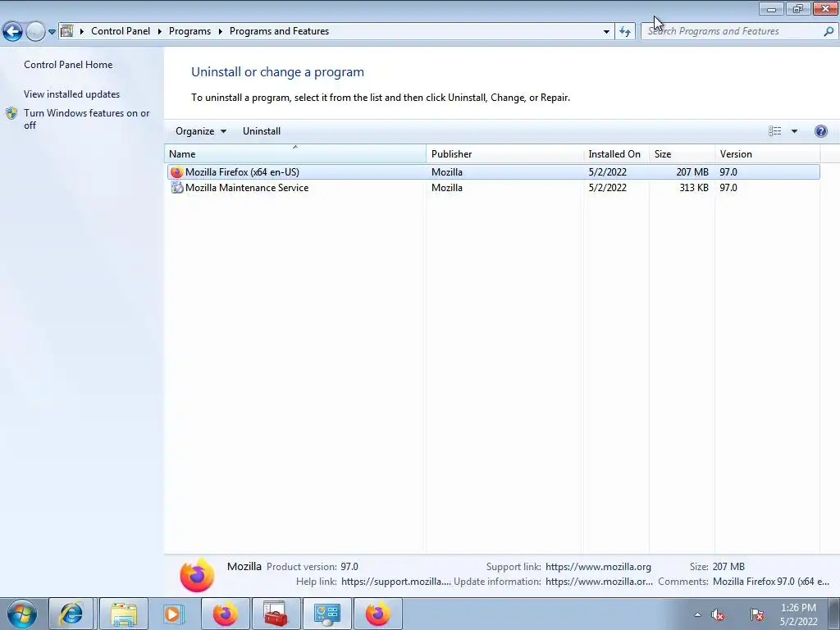Open the recent pages dropdown arrow
The image size is (840, 630).
click(x=52, y=32)
